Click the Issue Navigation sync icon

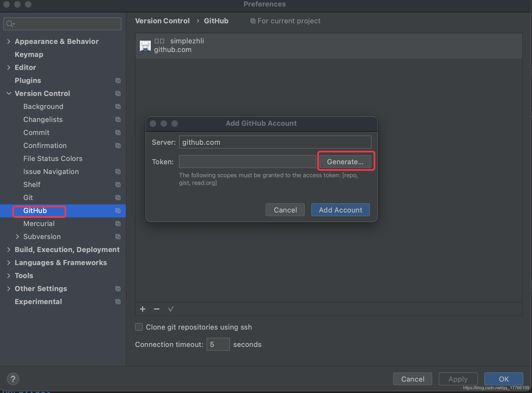[118, 171]
